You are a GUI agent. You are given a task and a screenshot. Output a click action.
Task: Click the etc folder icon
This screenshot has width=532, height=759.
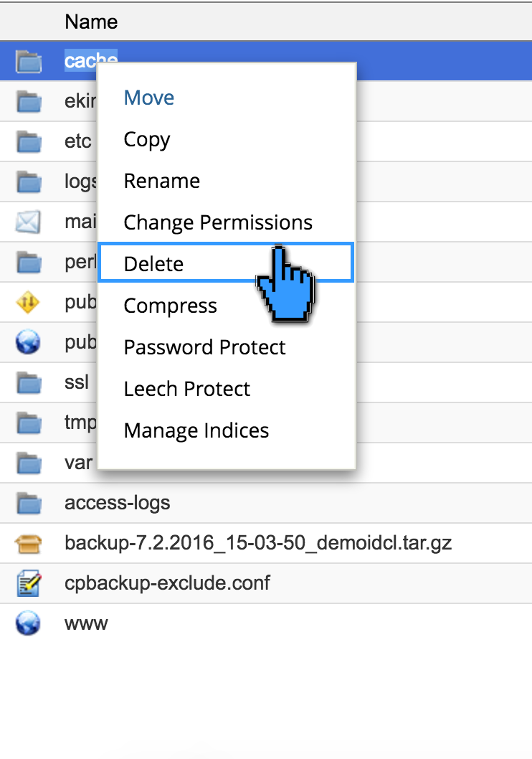click(x=27, y=141)
